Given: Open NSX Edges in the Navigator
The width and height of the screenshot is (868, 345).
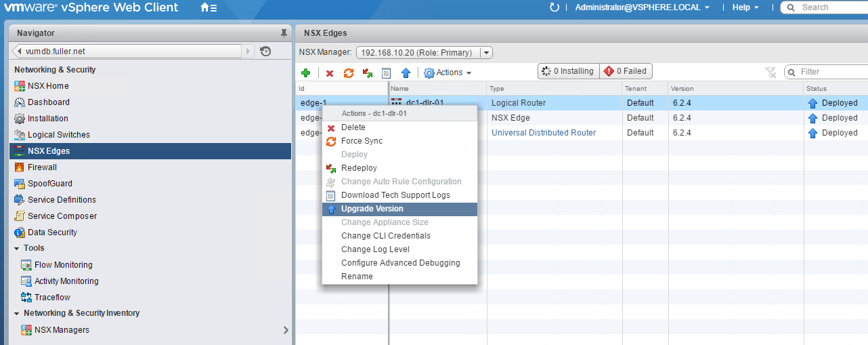Looking at the screenshot, I should 150,151.
